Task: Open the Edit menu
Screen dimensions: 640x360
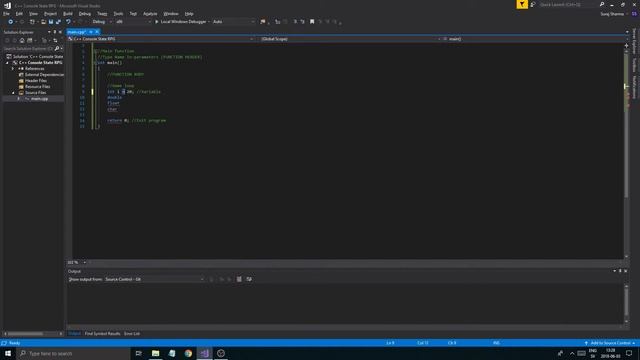Action: point(19,14)
